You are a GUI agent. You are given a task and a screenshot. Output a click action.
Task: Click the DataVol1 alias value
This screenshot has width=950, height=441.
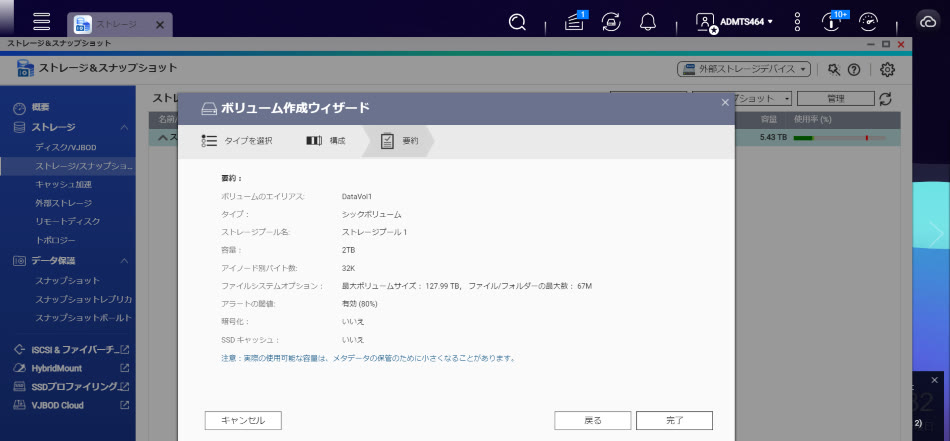pyautogui.click(x=357, y=197)
